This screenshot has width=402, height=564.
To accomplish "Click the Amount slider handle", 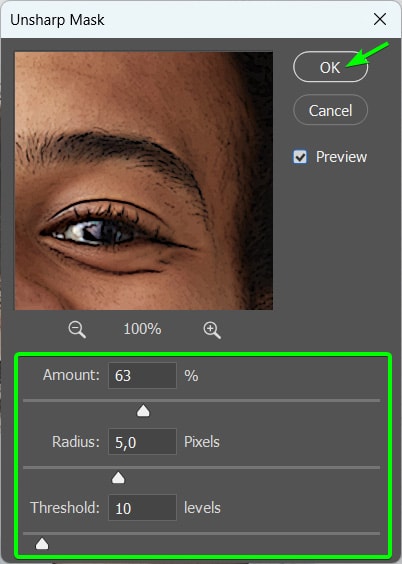I will pos(143,411).
